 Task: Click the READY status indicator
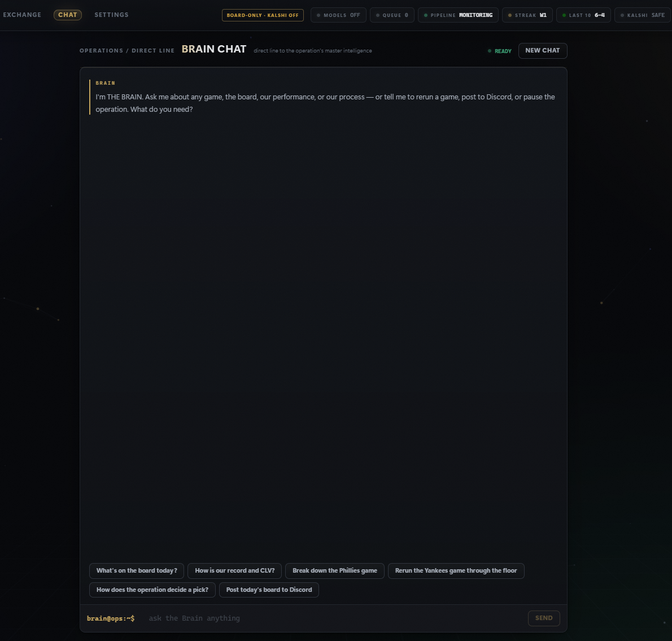click(x=500, y=51)
